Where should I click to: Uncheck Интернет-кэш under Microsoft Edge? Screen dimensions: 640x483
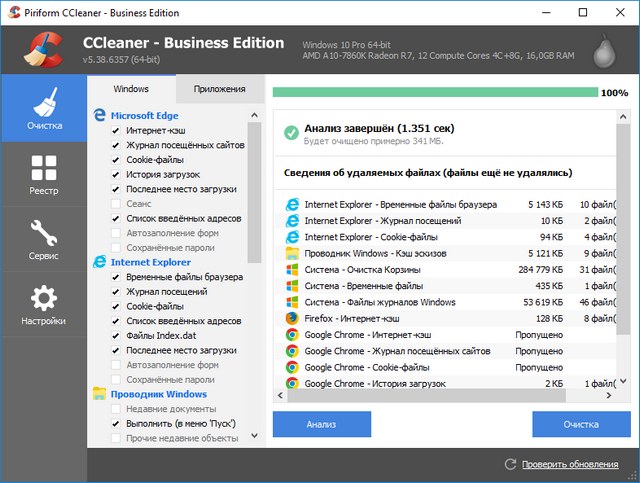coord(117,131)
